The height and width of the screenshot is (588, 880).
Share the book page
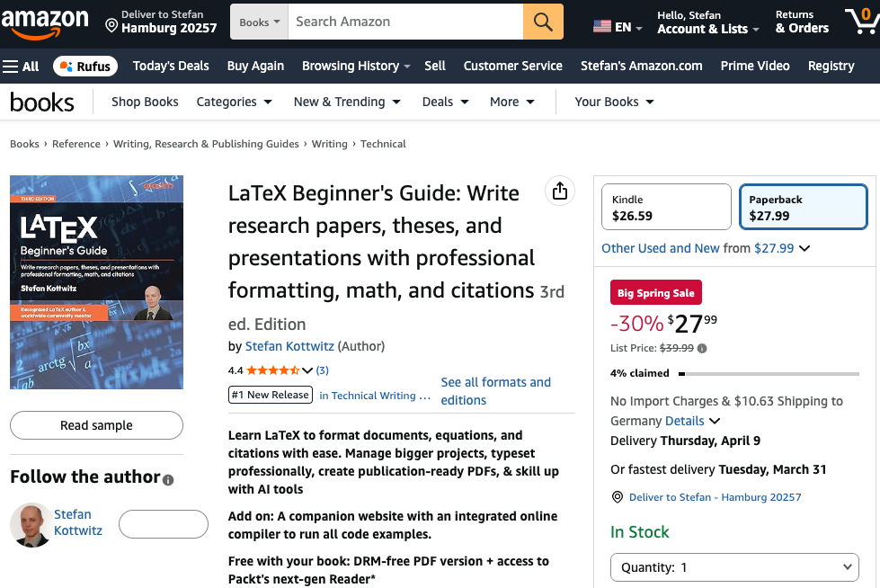click(x=559, y=191)
